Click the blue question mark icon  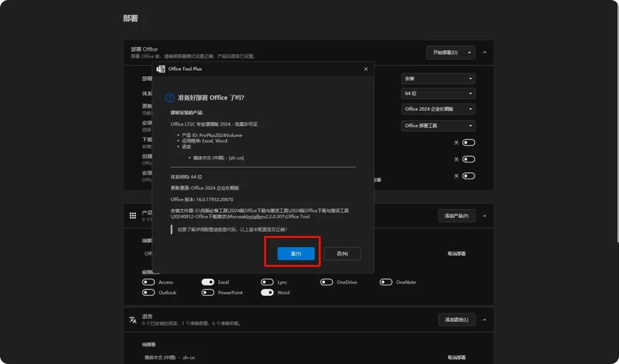[x=169, y=97]
